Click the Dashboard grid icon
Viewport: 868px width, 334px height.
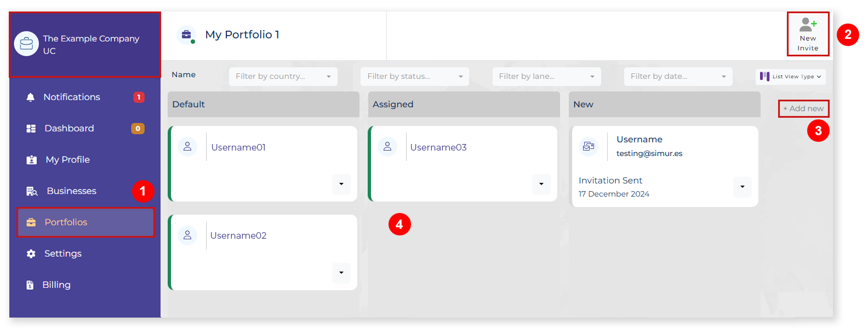coord(31,128)
